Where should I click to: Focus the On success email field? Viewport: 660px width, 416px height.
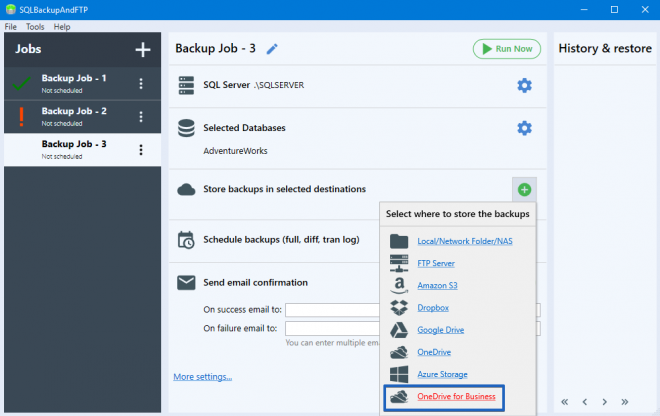[333, 310]
